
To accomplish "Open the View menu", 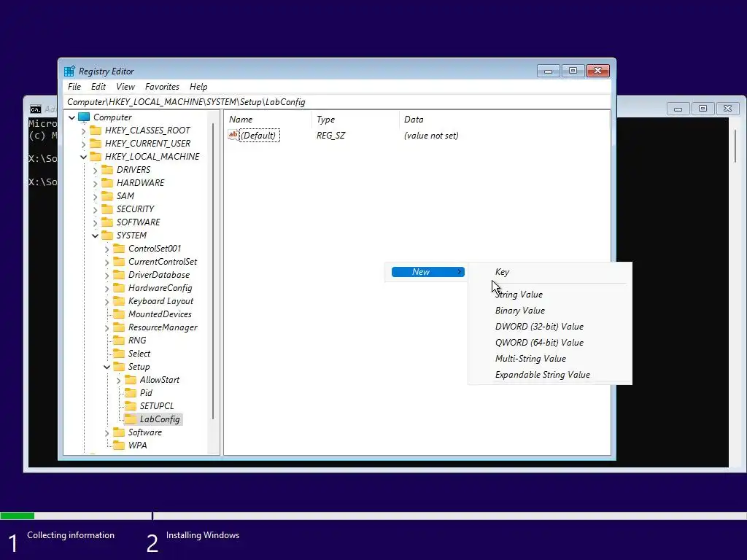I will [x=125, y=87].
